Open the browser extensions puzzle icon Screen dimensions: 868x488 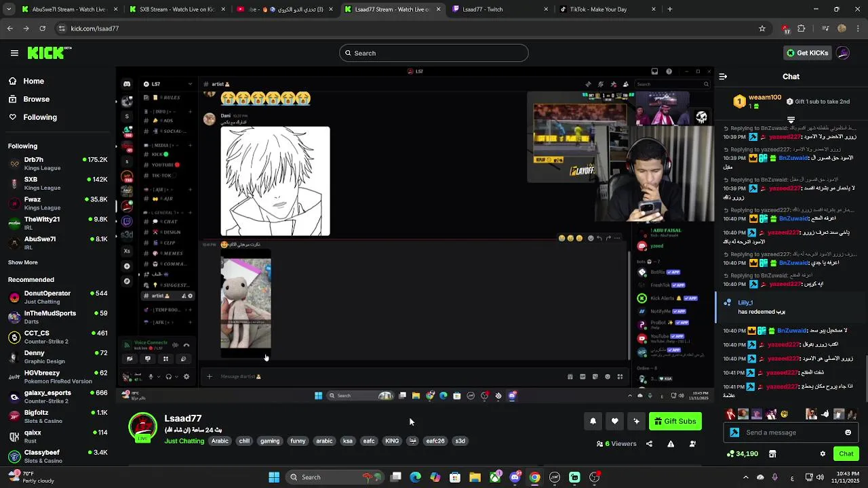801,28
